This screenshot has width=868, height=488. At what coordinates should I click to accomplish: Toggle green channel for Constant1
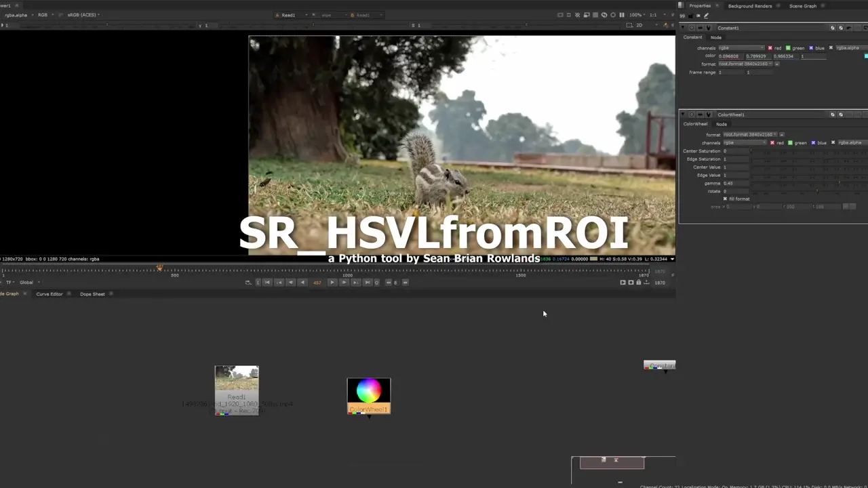click(788, 48)
